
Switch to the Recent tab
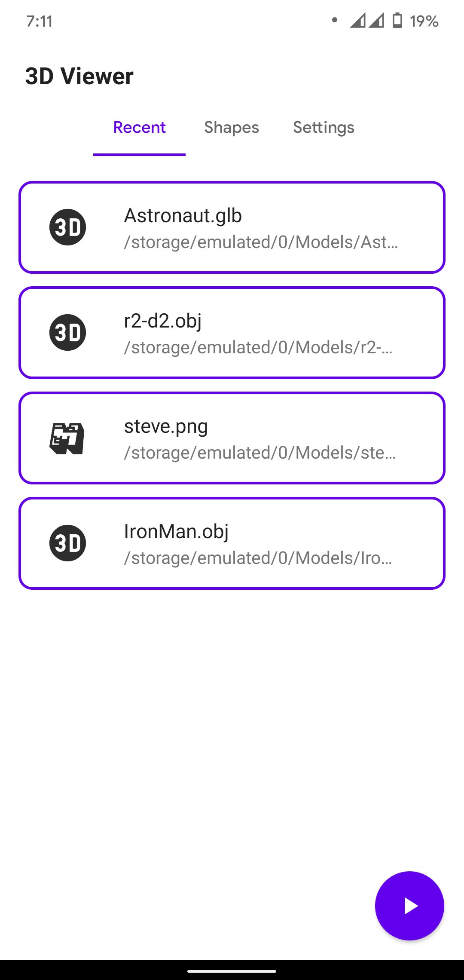[x=139, y=128]
